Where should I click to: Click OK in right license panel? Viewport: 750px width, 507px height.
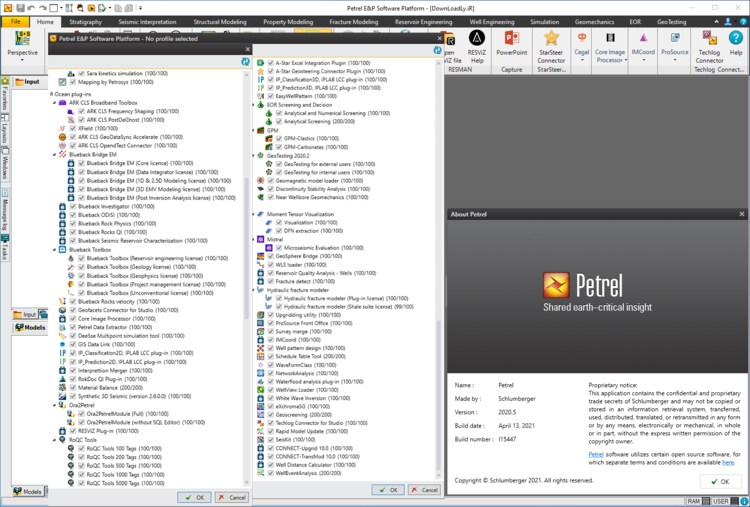388,490
